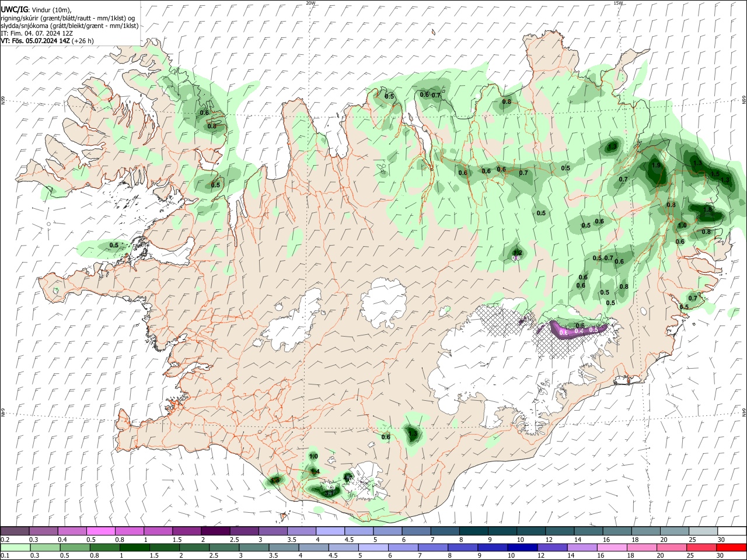
Task: Select the 1.5 rainfall value on east coast
Action: click(715, 174)
